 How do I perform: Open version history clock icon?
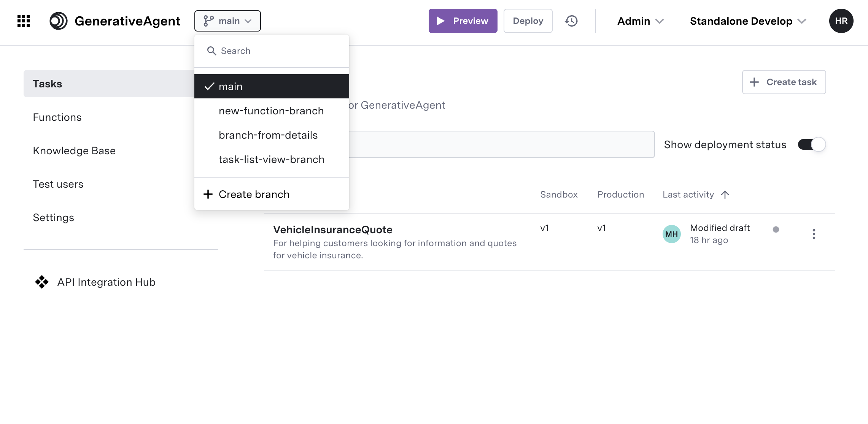tap(571, 21)
